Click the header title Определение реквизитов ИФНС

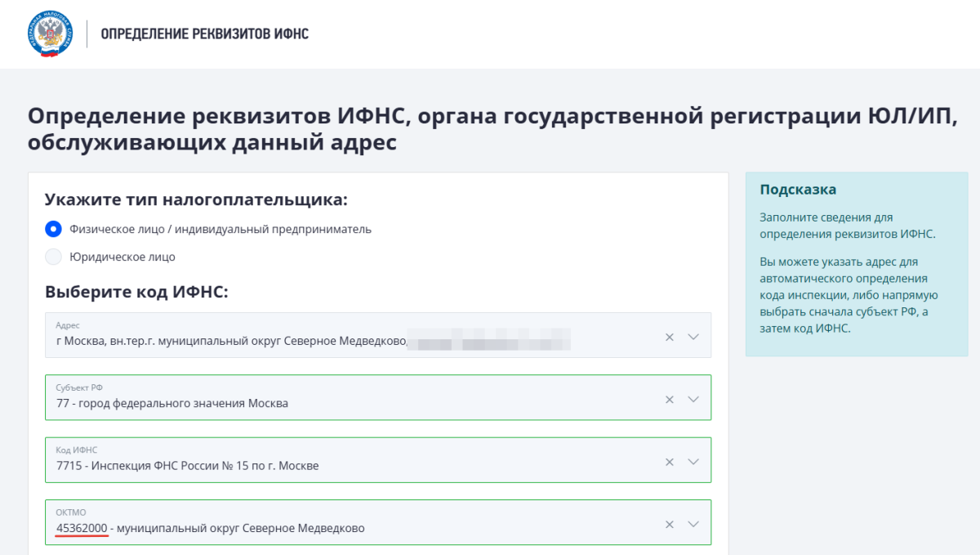[x=204, y=34]
